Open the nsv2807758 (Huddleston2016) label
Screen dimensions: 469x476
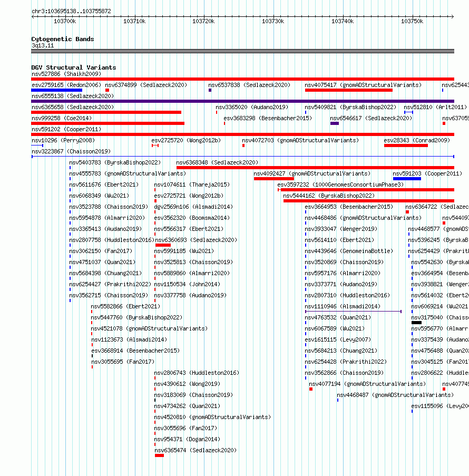[112, 240]
